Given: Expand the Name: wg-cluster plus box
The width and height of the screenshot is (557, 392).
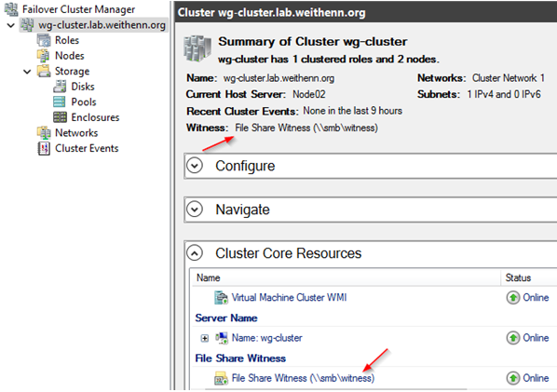Looking at the screenshot, I should [205, 338].
